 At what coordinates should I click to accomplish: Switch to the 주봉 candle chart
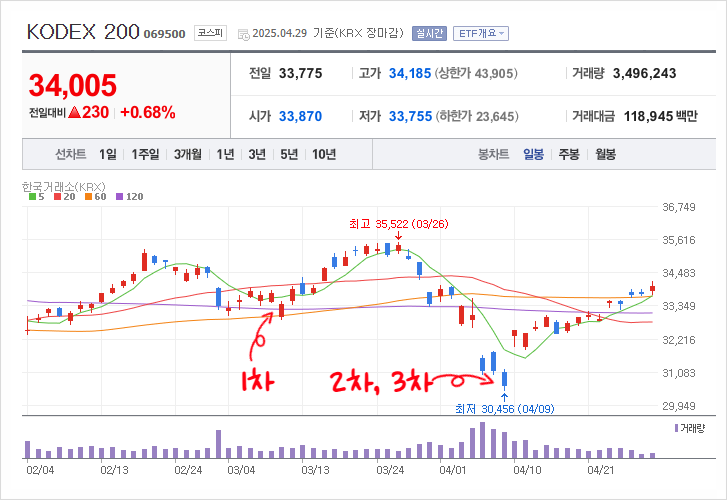(x=569, y=154)
